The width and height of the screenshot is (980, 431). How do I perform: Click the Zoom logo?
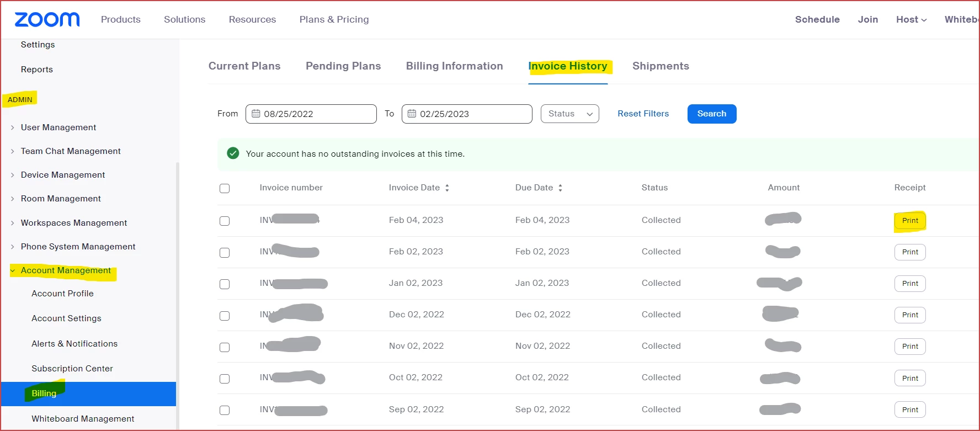click(x=47, y=19)
